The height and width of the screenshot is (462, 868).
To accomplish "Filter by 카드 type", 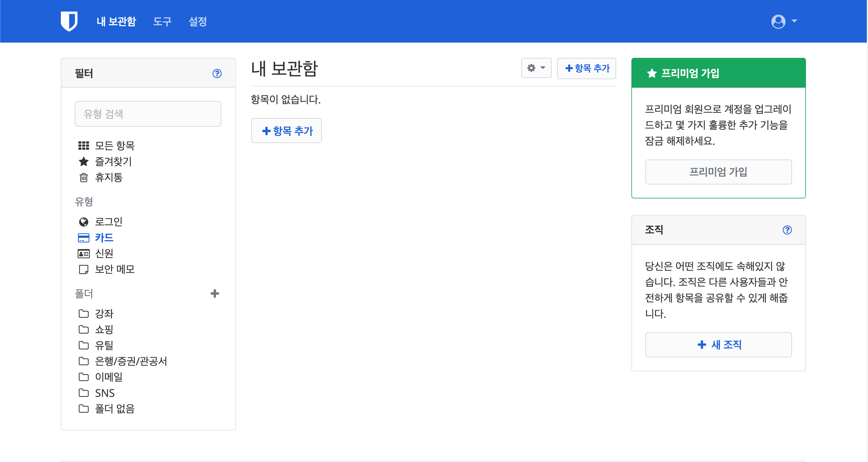I will point(104,237).
